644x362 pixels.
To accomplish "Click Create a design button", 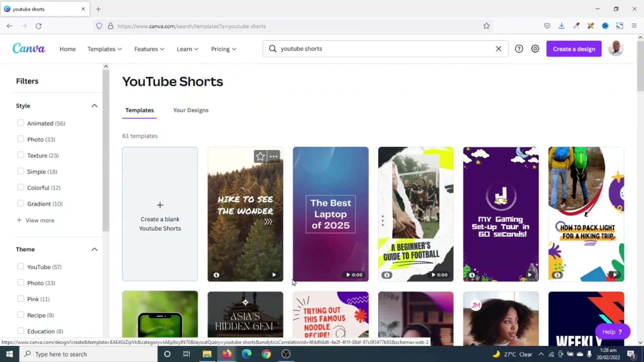I will click(574, 49).
